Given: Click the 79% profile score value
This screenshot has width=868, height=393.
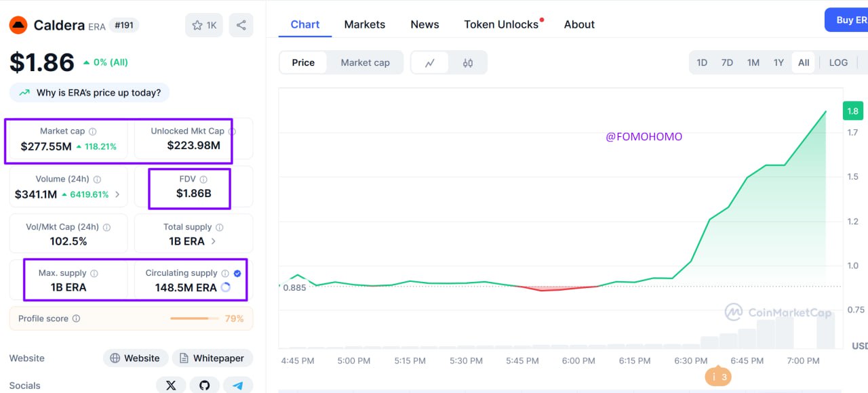Looking at the screenshot, I should (234, 318).
